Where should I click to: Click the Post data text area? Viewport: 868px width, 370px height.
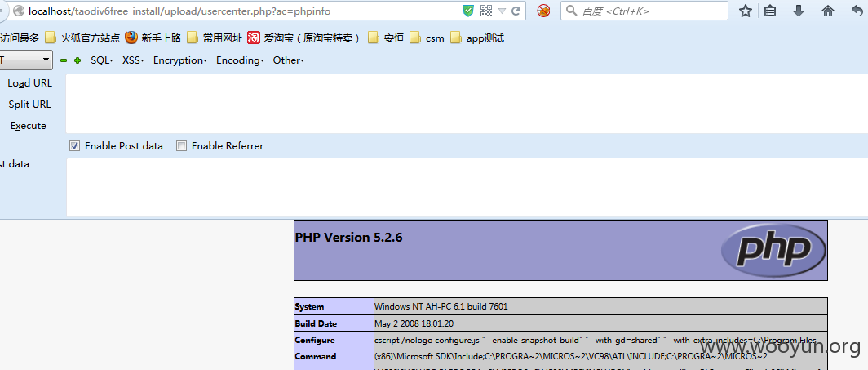point(467,187)
